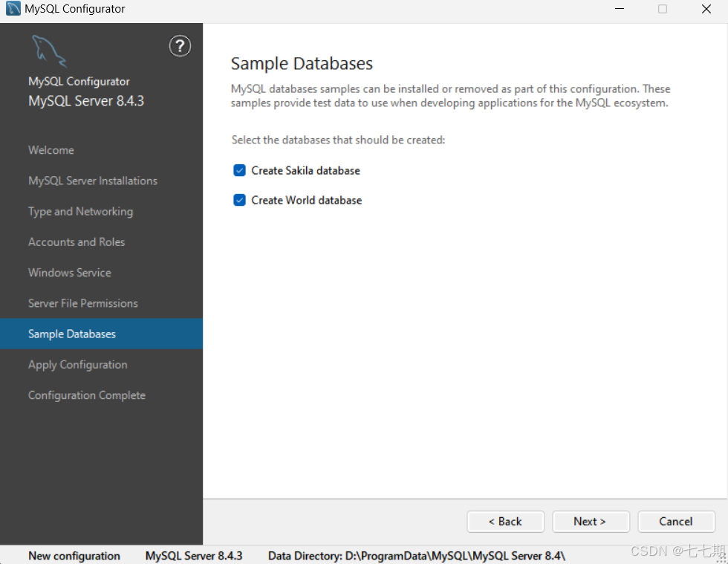This screenshot has height=564, width=728.
Task: Open Server File Permissions step
Action: point(83,303)
